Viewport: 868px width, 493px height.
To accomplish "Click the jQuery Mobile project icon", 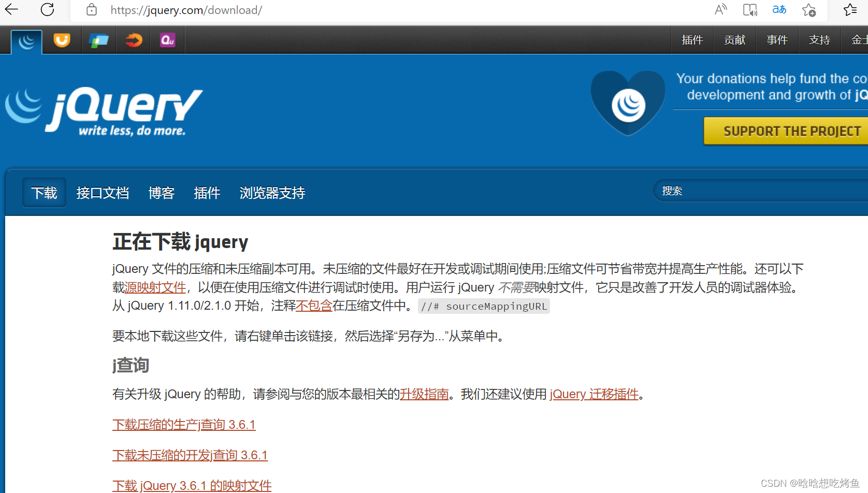I will click(x=98, y=40).
